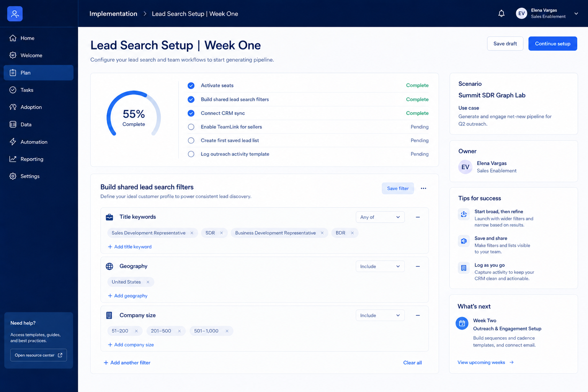Open Welcome in the sidebar
The image size is (588, 392).
point(38,55)
